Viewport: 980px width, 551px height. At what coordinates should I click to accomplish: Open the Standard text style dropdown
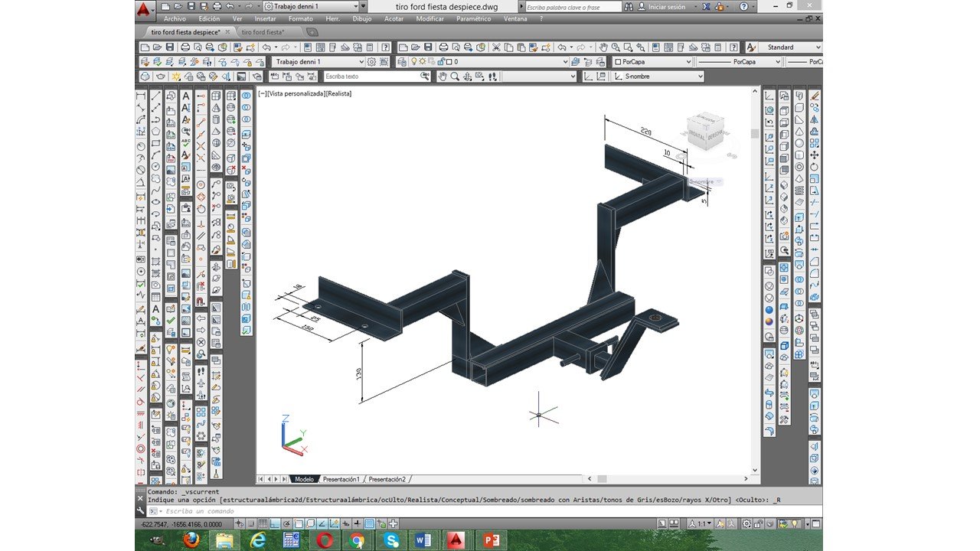point(791,47)
